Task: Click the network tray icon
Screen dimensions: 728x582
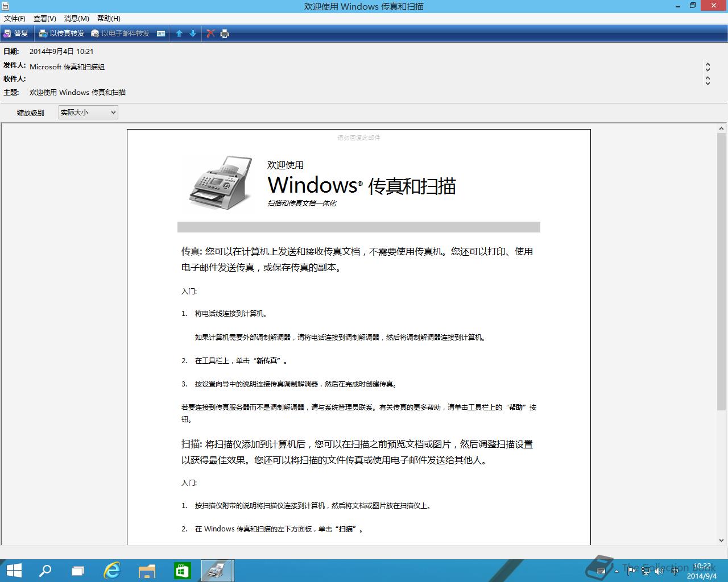Action: [646, 571]
